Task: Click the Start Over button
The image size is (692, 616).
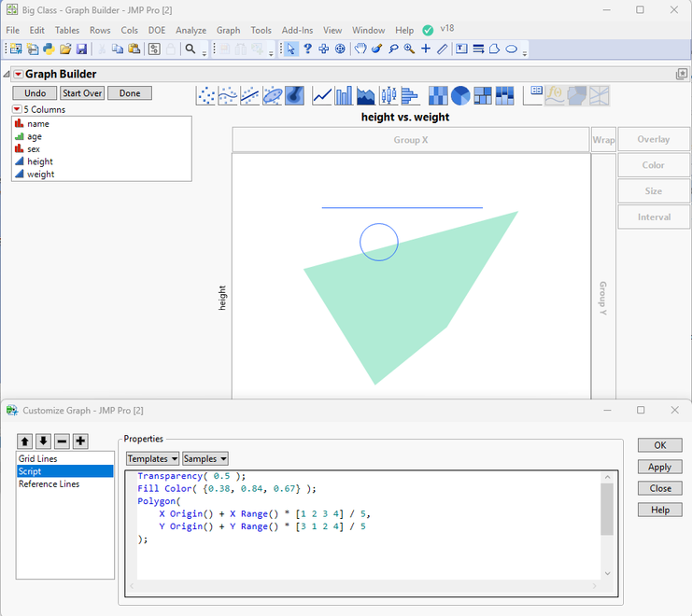Action: 82,93
